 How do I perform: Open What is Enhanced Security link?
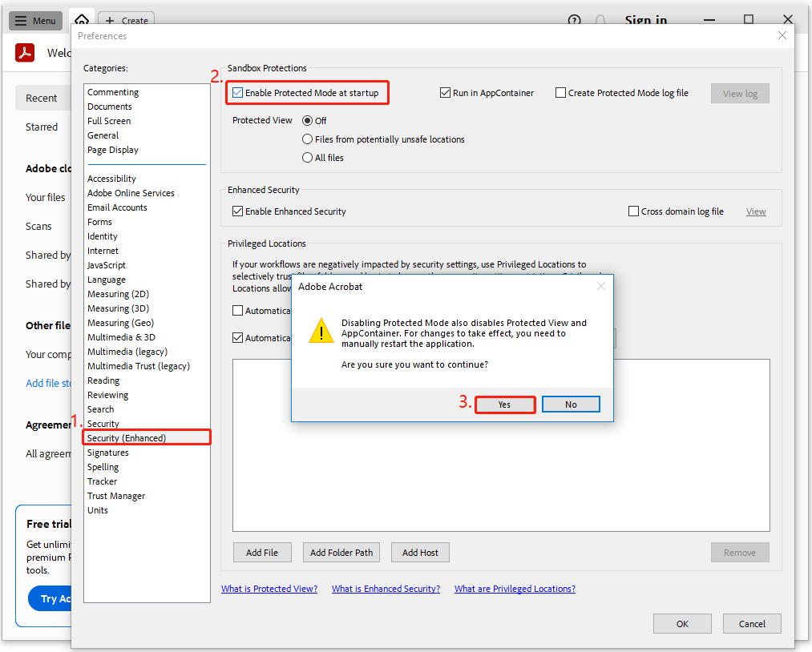(x=386, y=589)
